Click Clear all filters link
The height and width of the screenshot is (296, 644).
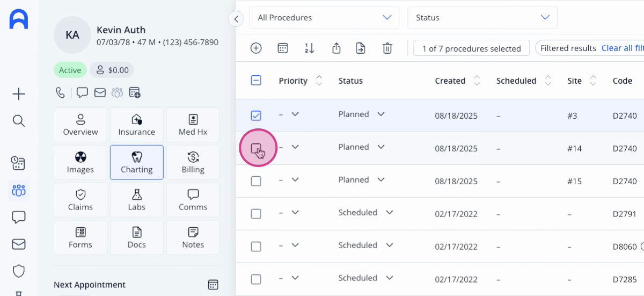(623, 48)
